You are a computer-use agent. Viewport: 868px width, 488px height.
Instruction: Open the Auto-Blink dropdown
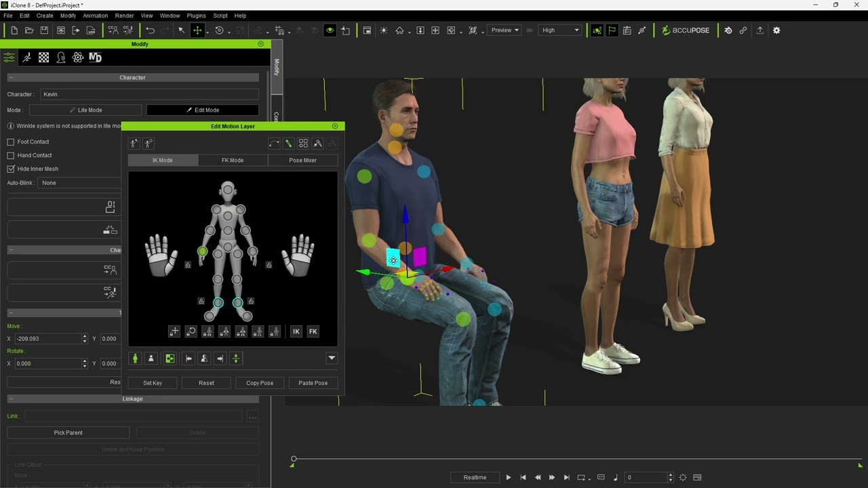pyautogui.click(x=80, y=183)
